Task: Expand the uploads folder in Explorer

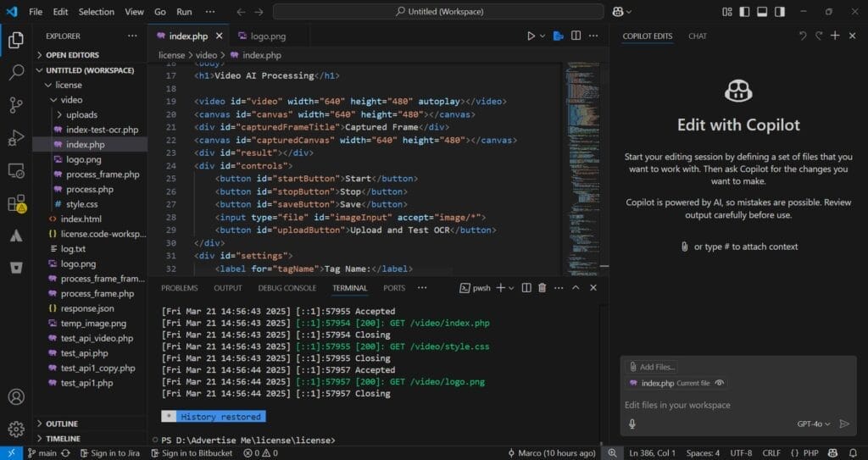Action: (81, 114)
